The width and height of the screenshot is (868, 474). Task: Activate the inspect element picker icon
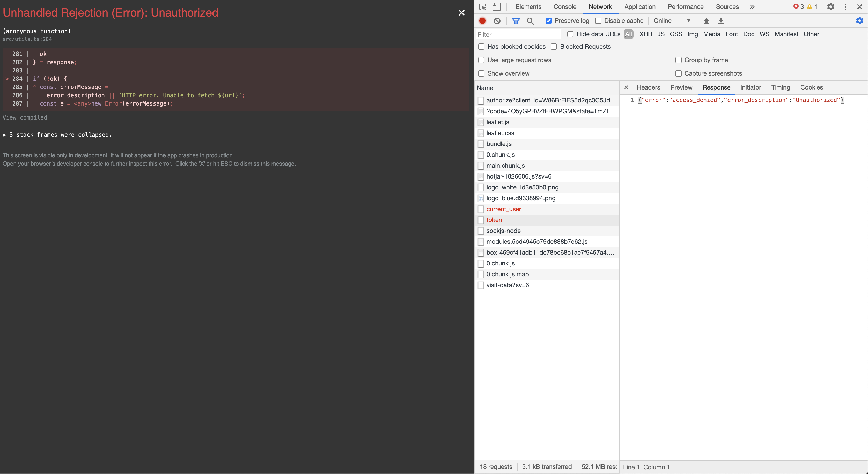point(482,7)
